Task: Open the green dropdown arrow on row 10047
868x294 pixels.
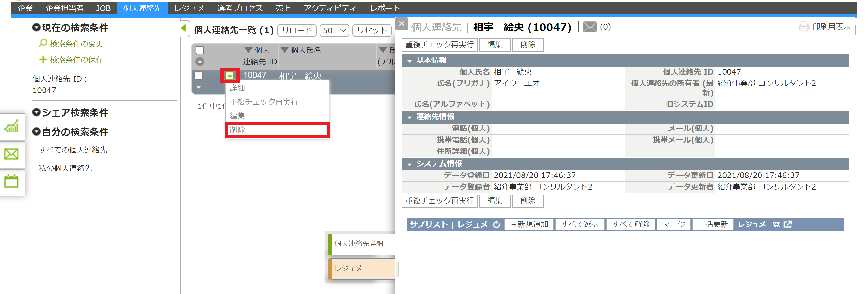Action: tap(229, 76)
